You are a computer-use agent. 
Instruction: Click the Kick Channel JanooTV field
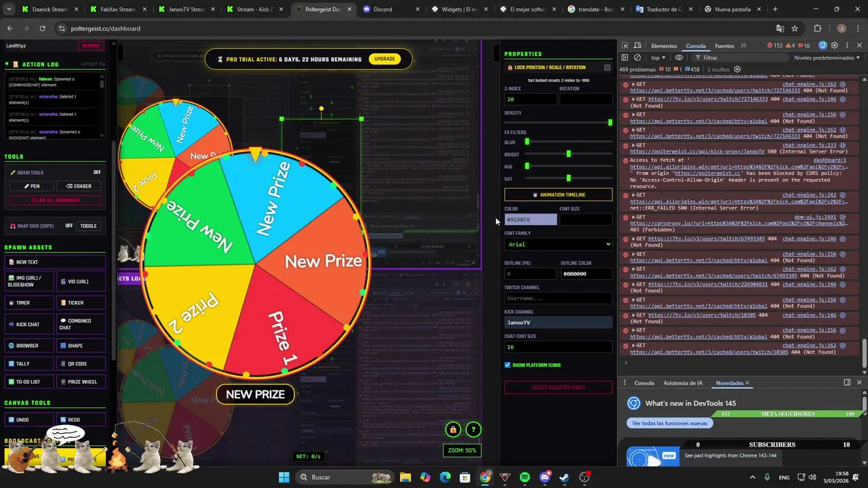point(558,323)
